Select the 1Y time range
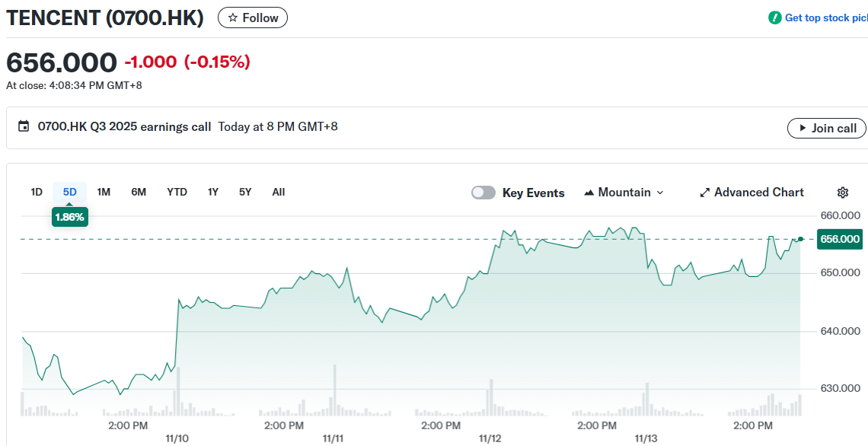 point(213,192)
